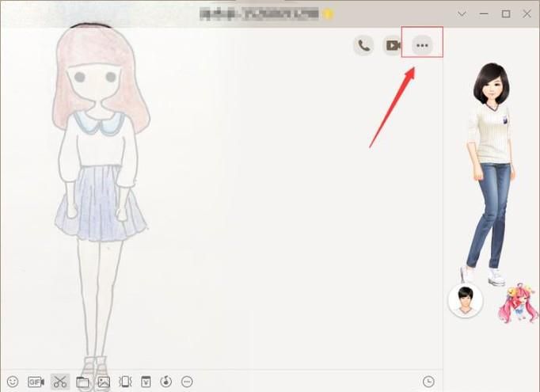Click the red packet icon
This screenshot has height=392, width=540.
tap(146, 381)
